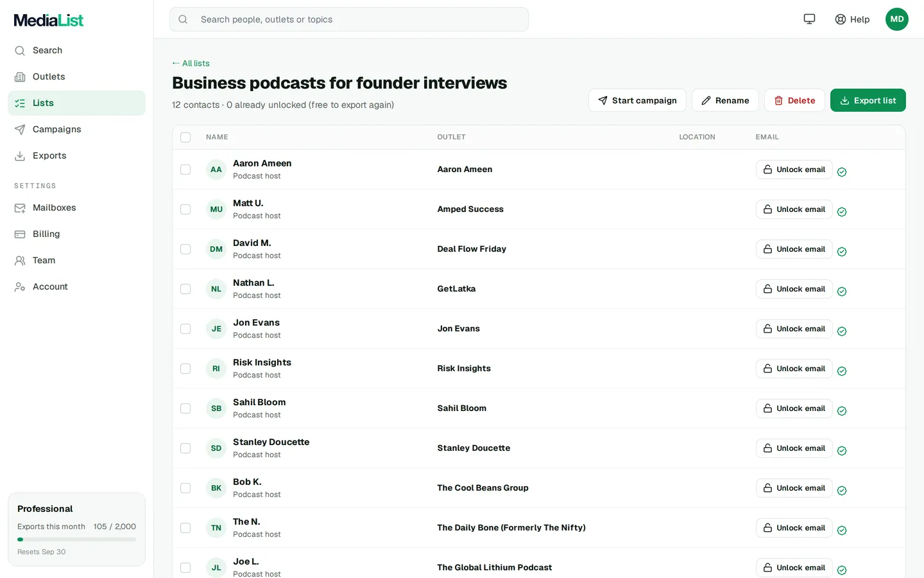Image resolution: width=924 pixels, height=578 pixels.
Task: Click verified checkmark icon in Sahil Bloom row
Action: coord(842,411)
